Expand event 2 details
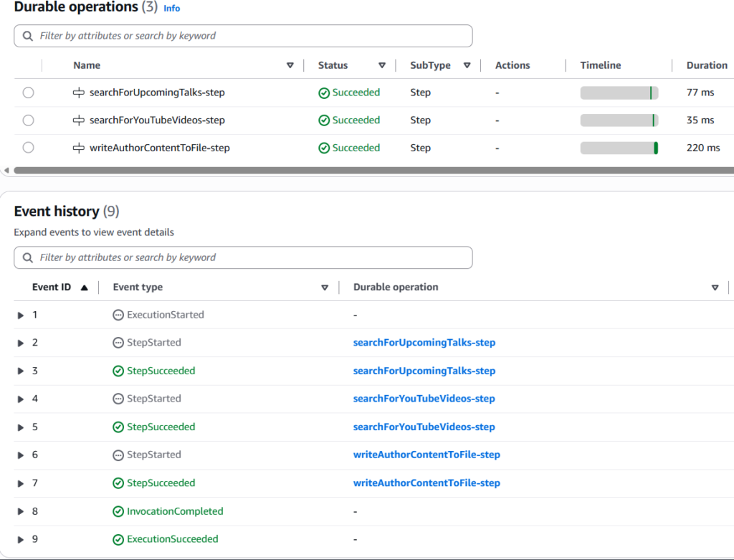Screen dimensions: 734x560 pyautogui.click(x=21, y=343)
